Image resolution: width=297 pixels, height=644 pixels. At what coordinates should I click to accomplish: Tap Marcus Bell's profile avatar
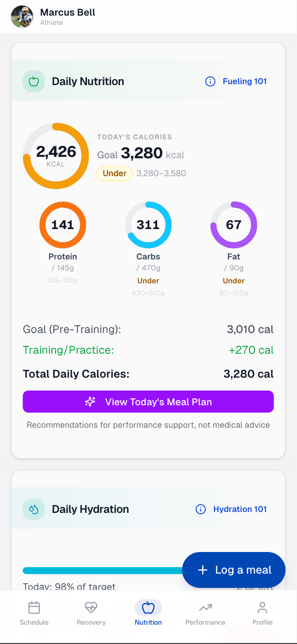pos(22,17)
